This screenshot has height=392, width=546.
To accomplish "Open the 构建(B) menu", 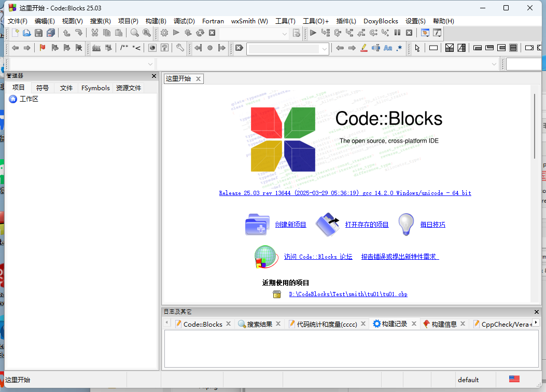I will pos(156,21).
